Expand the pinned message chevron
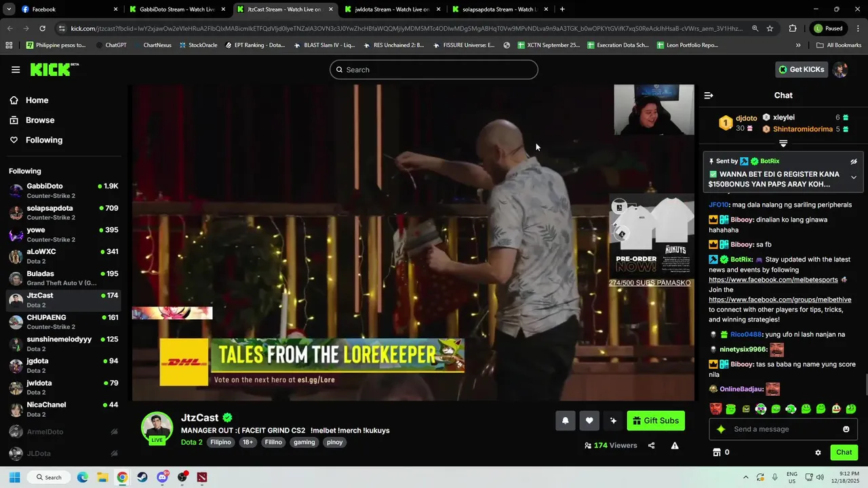The width and height of the screenshot is (868, 488). pyautogui.click(x=854, y=178)
